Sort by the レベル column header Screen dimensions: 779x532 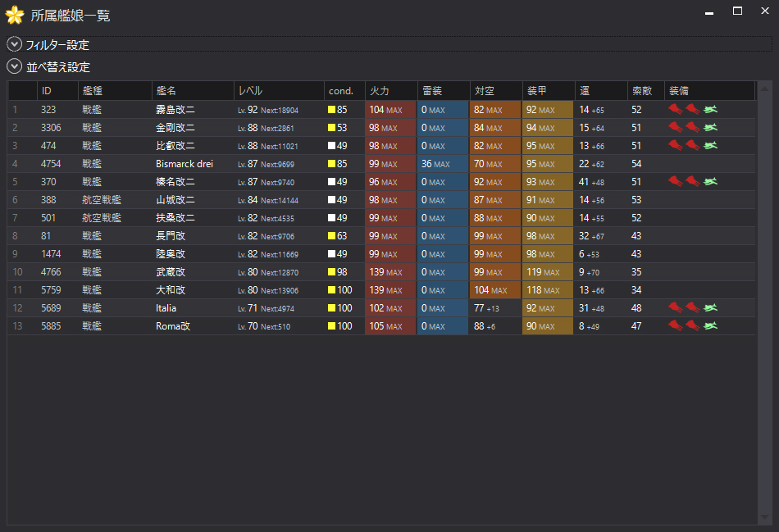(x=279, y=91)
